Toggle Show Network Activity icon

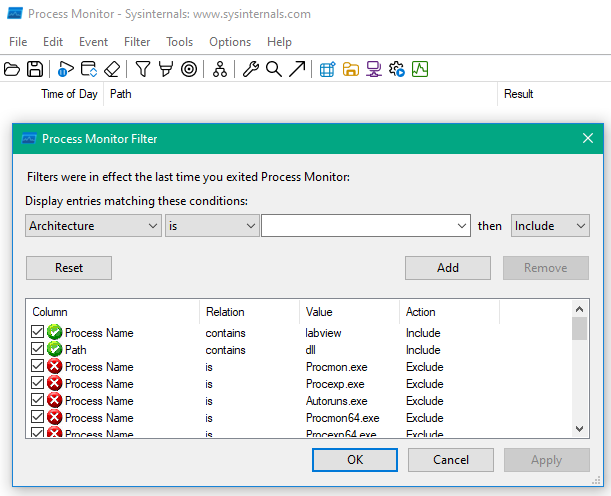(374, 69)
